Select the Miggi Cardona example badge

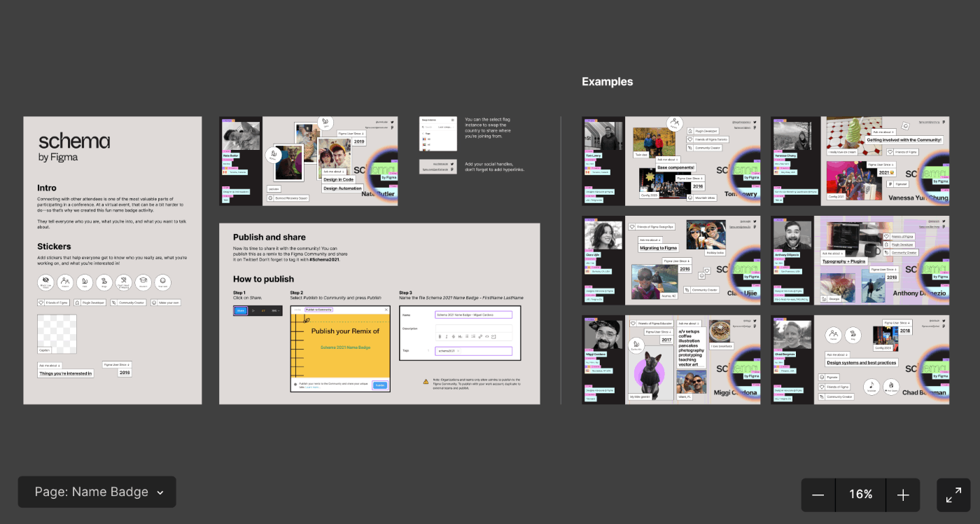coord(671,359)
